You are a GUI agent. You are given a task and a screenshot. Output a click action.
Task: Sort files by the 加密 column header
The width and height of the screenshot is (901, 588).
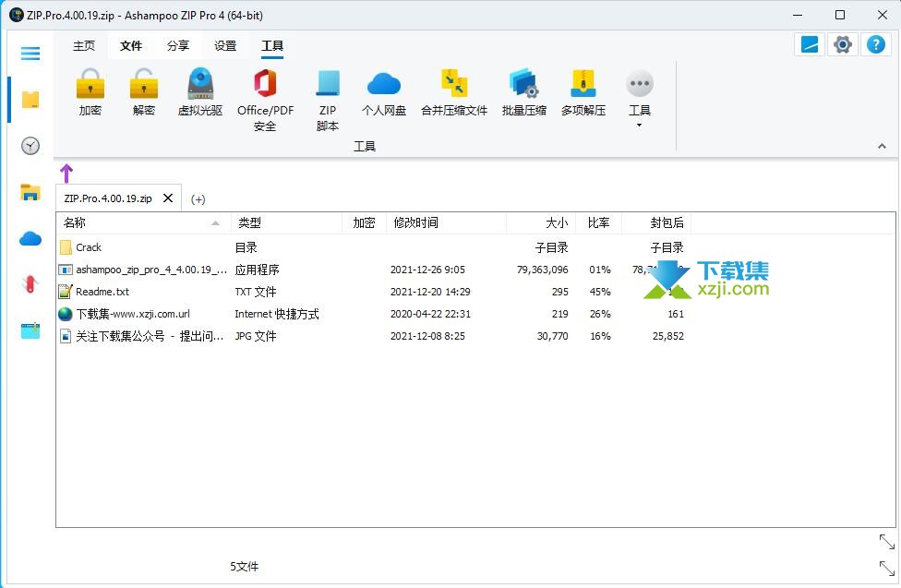[364, 223]
